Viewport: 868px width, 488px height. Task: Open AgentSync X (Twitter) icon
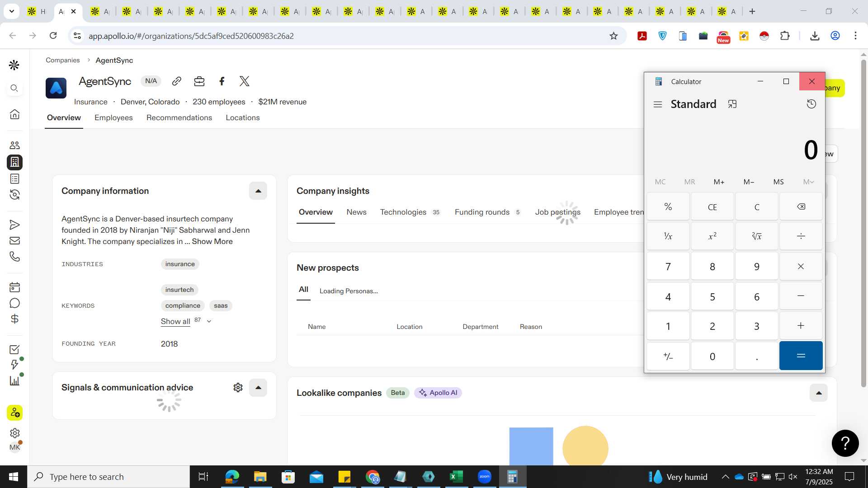tap(245, 81)
